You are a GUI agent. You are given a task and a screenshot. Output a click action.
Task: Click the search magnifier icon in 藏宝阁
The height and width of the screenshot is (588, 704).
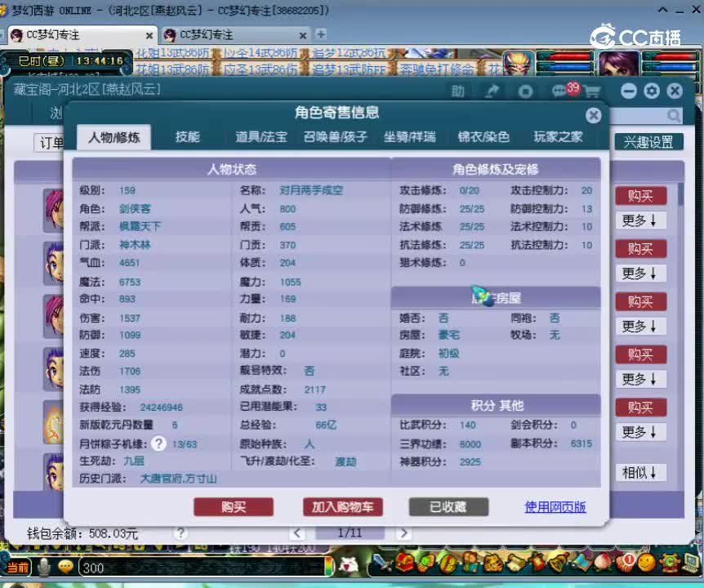[673, 116]
